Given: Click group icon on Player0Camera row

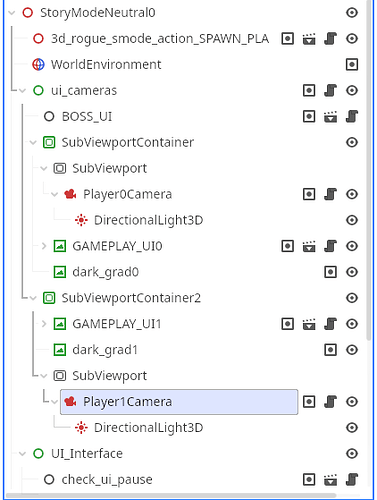Looking at the screenshot, I should click(x=309, y=194).
